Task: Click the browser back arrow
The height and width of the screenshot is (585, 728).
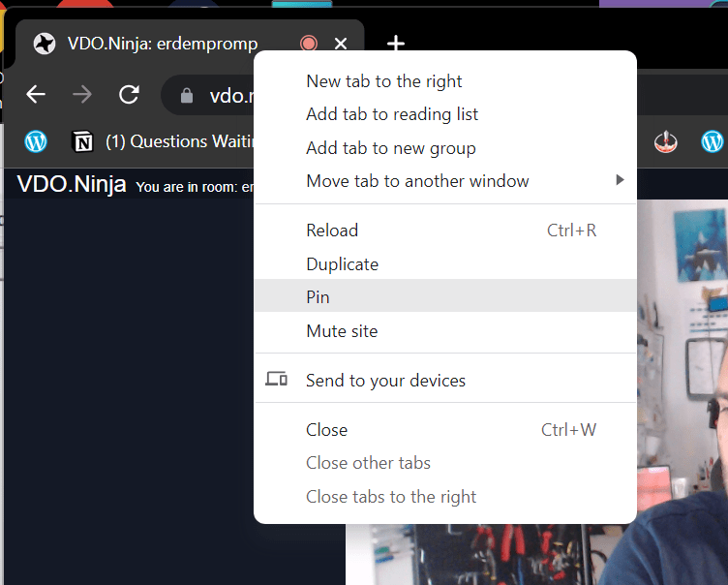Action: pos(36,94)
